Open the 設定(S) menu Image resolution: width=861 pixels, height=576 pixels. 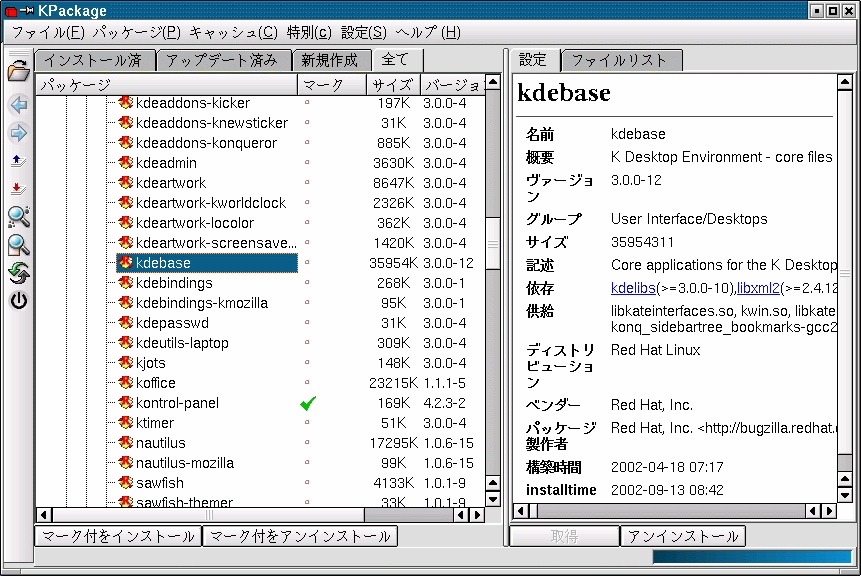click(364, 32)
